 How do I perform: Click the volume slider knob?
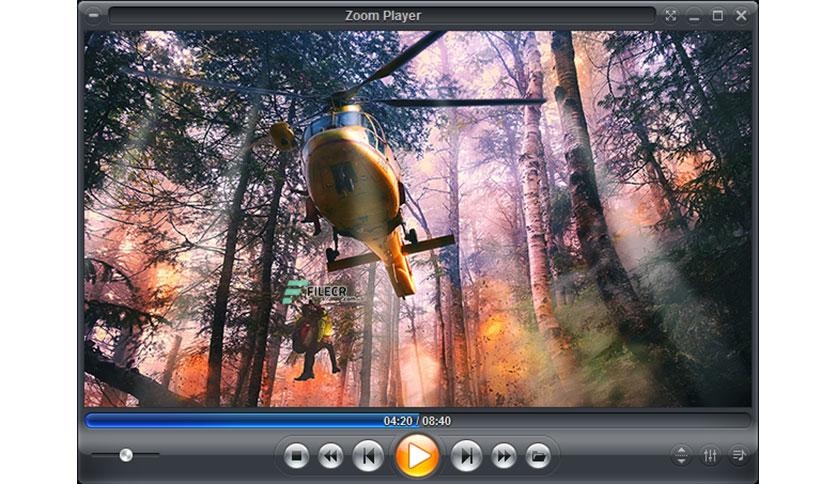point(126,455)
